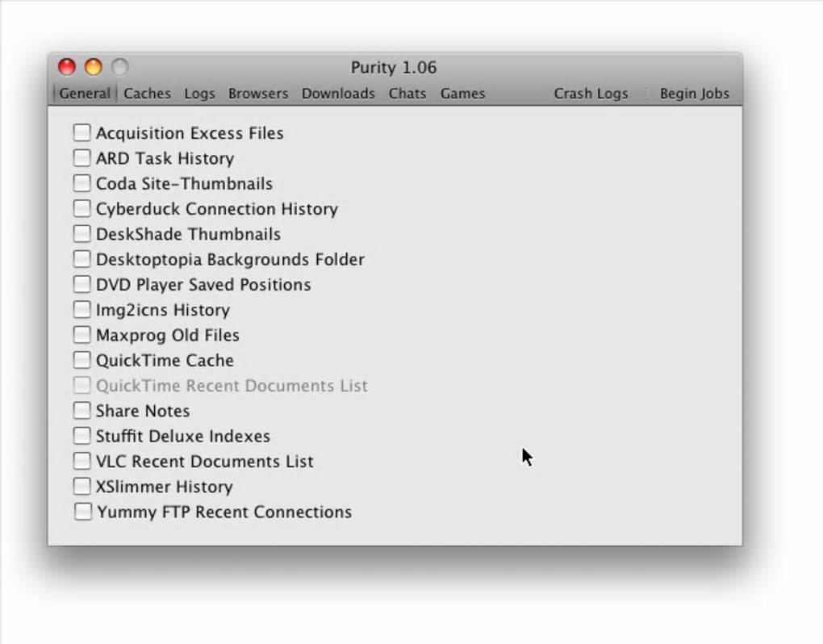Image resolution: width=823 pixels, height=644 pixels.
Task: Toggle Desktoptopia Backgrounds Folder checkbox
Action: pos(81,259)
